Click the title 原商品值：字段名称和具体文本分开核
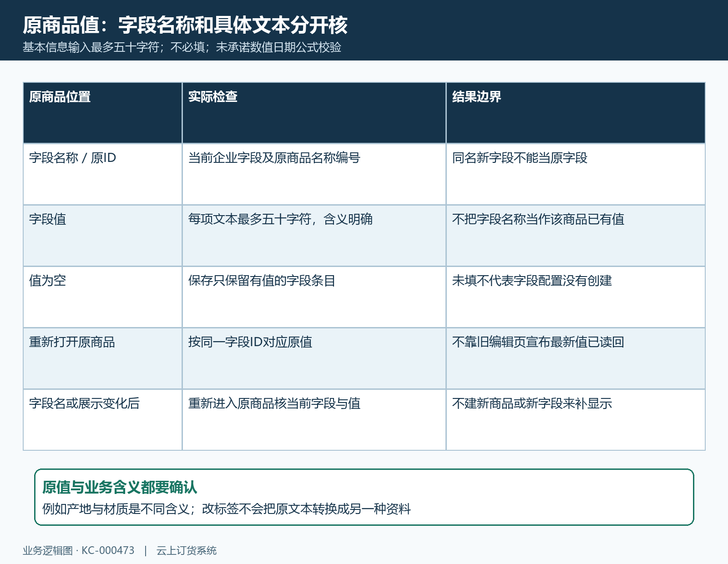The width and height of the screenshot is (728, 564). [x=185, y=25]
